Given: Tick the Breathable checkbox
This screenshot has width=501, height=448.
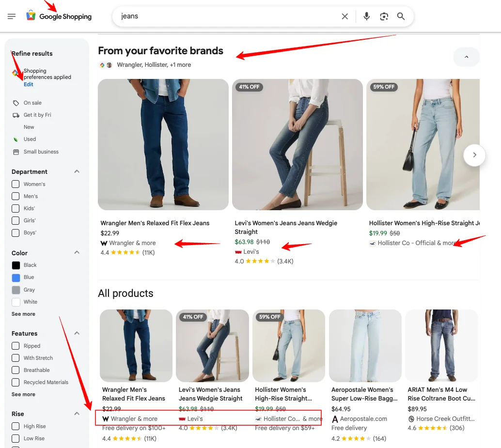Looking at the screenshot, I should [x=16, y=371].
